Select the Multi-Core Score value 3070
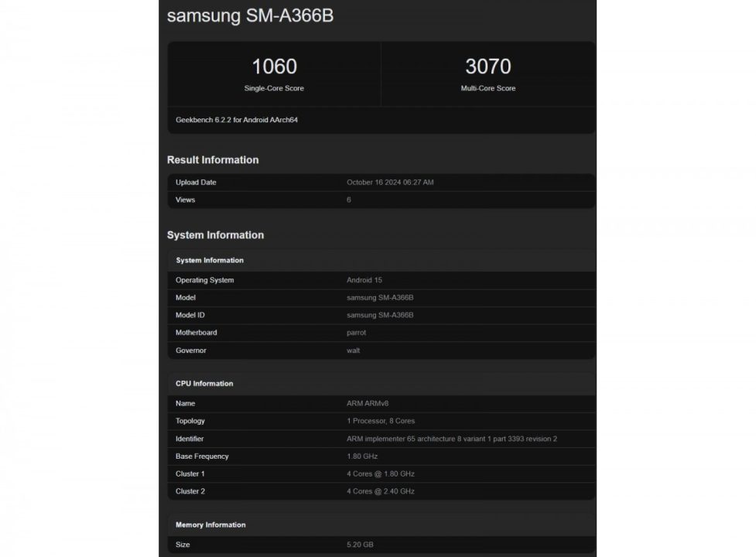756x557 pixels. point(488,67)
